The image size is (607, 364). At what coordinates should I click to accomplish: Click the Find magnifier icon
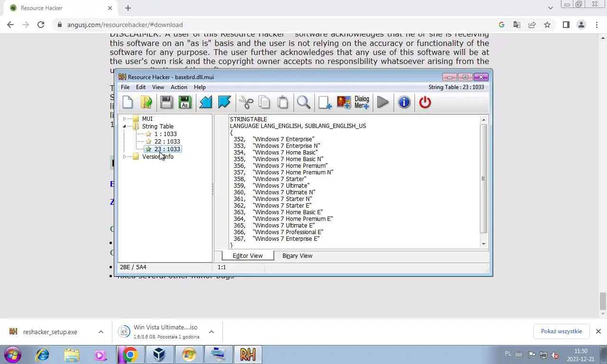[x=303, y=102]
